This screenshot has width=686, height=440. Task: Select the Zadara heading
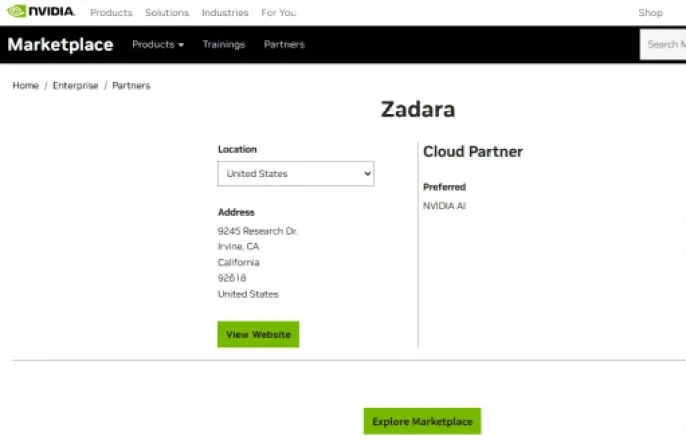click(x=418, y=109)
